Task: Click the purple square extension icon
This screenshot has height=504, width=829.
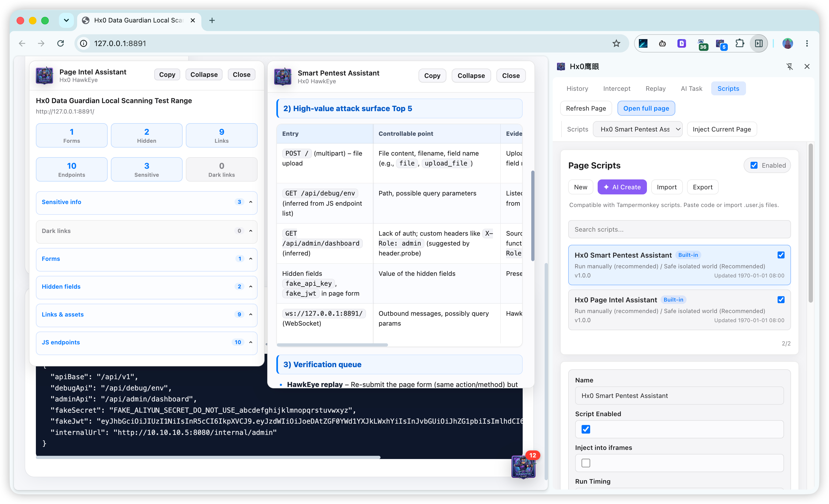Action: [682, 43]
